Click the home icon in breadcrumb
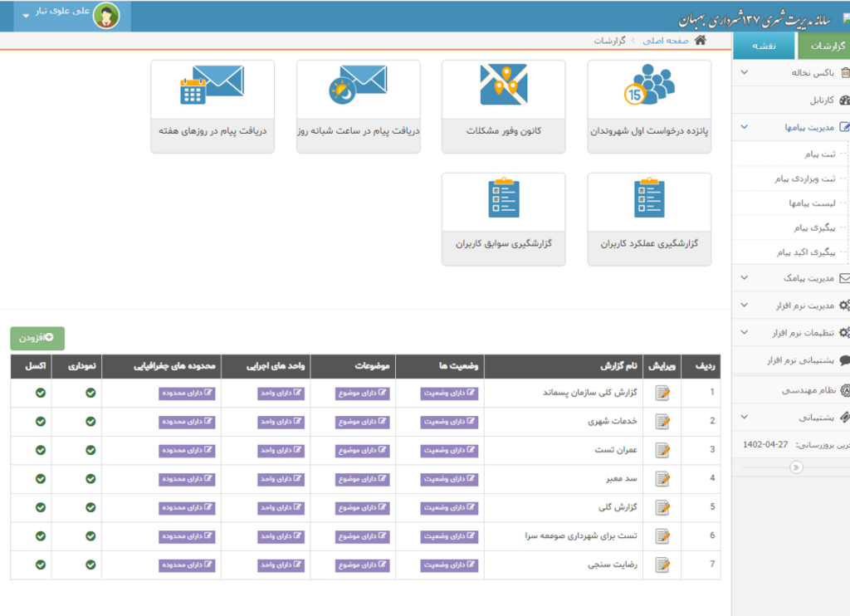850x616 pixels. (701, 40)
